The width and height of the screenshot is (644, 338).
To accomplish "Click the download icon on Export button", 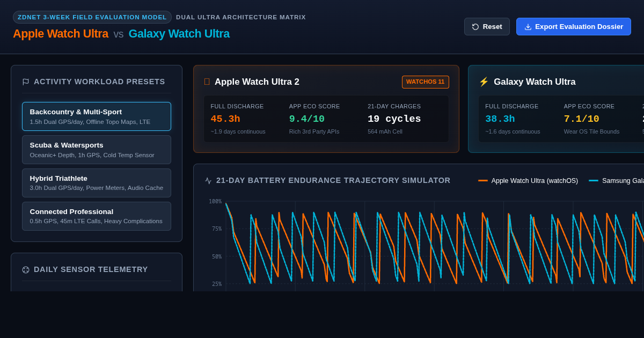I will pos(528,27).
